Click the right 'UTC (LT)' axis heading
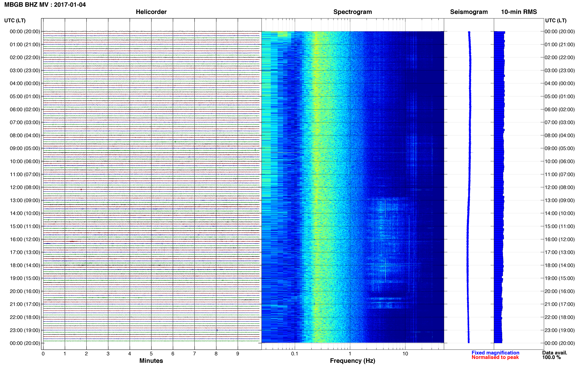 [556, 20]
